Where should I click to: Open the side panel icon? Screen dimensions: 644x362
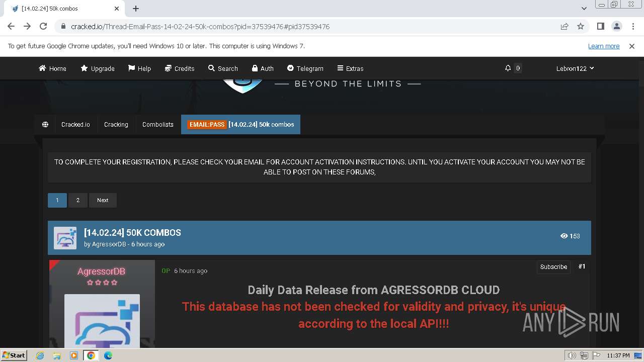[x=600, y=26]
